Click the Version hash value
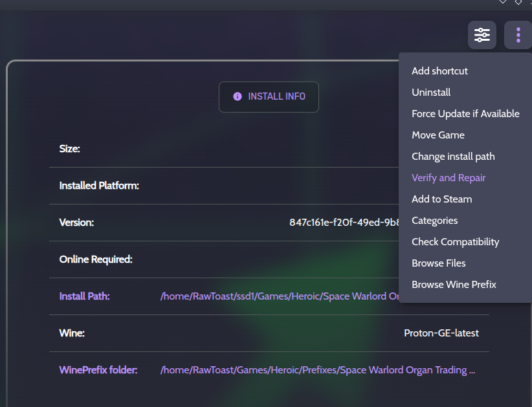The image size is (532, 407). pos(343,223)
